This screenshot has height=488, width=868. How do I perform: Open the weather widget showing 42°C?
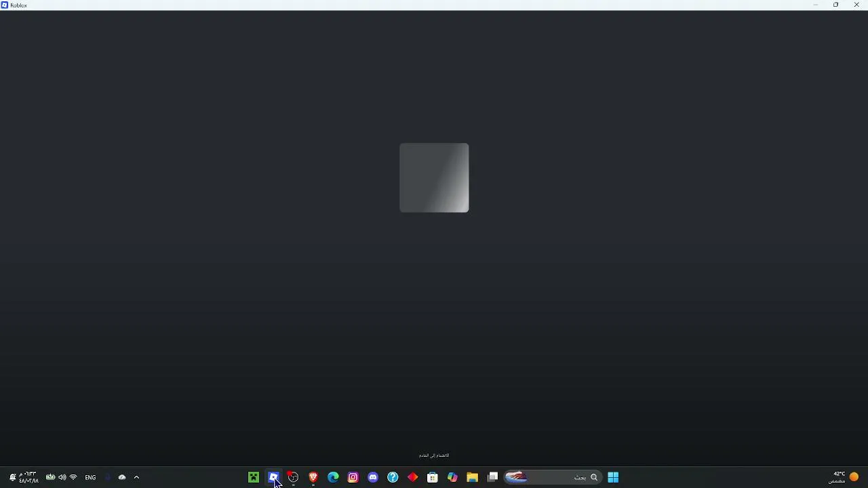[x=844, y=477]
